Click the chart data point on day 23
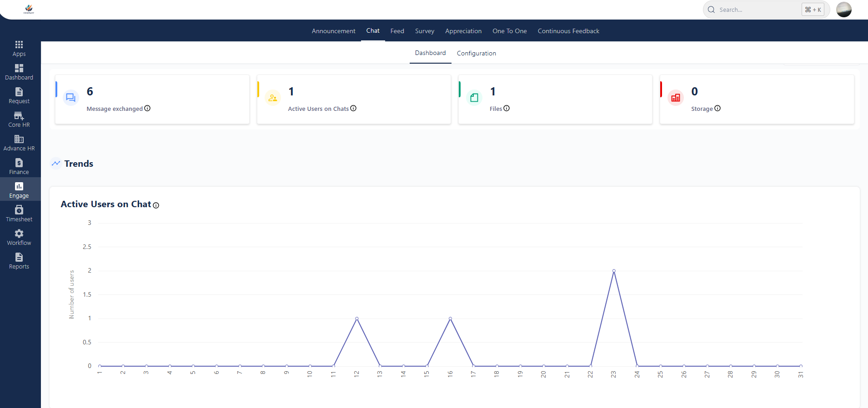Screen dimensions: 868x408 pos(614,271)
